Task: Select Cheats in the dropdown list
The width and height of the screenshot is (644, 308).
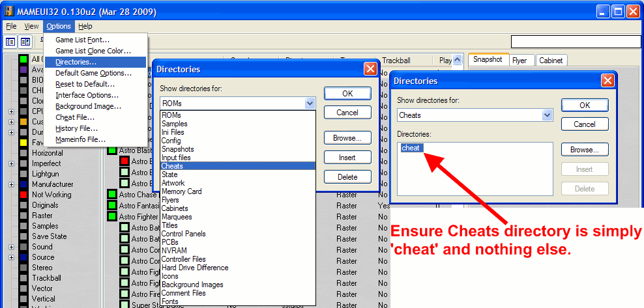Action: click(x=238, y=166)
